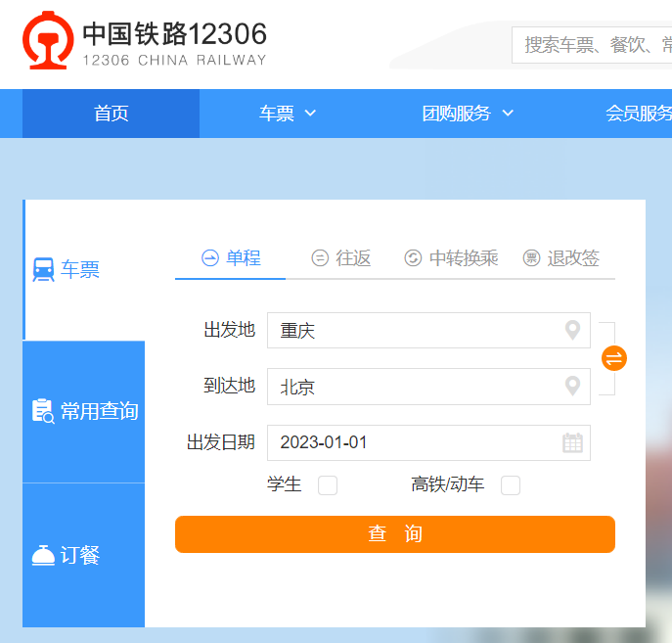Switch to the 中转换乘 tab
Screen dimensions: 672x643
click(451, 258)
